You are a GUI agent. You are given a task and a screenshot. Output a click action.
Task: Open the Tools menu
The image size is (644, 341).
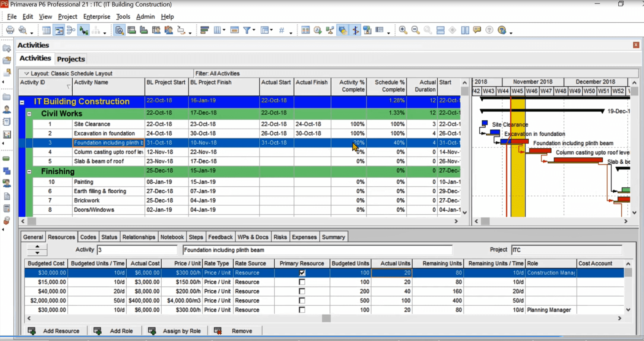[x=123, y=17]
